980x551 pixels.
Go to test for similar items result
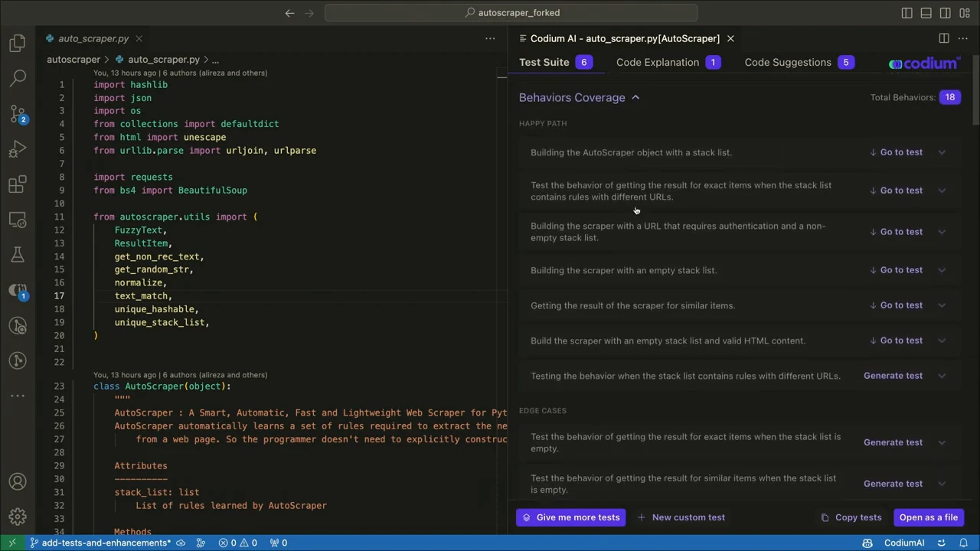click(897, 305)
